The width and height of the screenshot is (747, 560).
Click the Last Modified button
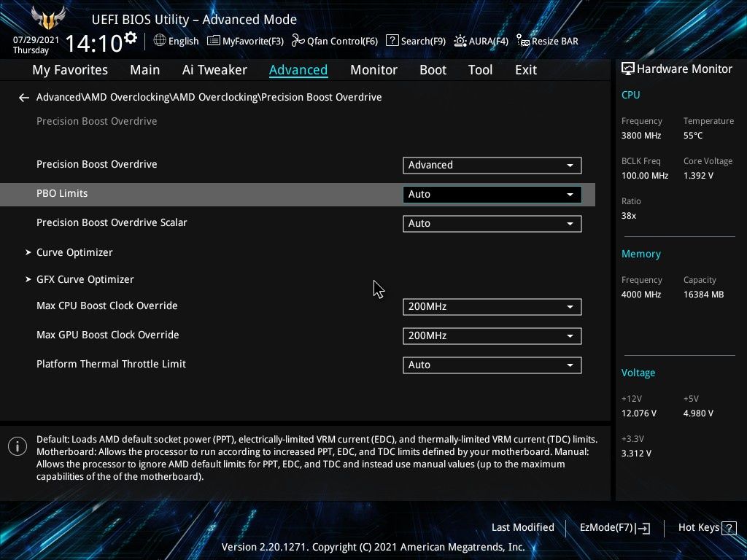click(522, 528)
